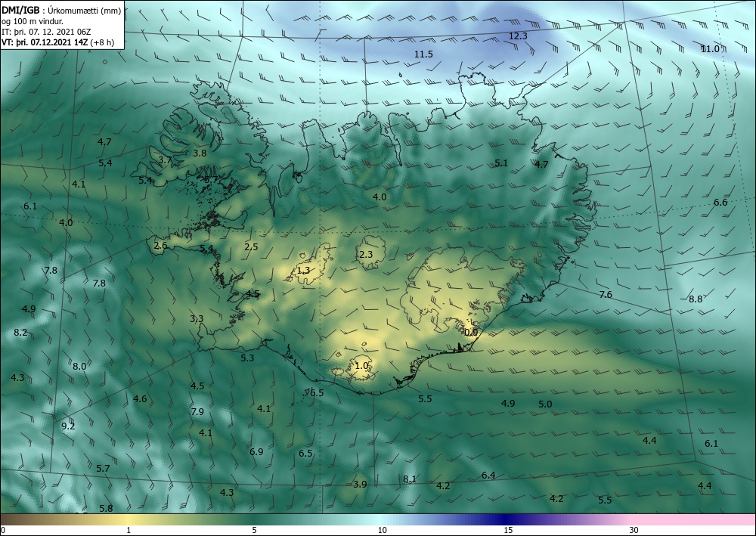Select the 2.5 value in west Iceland
This screenshot has height=536, width=756.
251,246
